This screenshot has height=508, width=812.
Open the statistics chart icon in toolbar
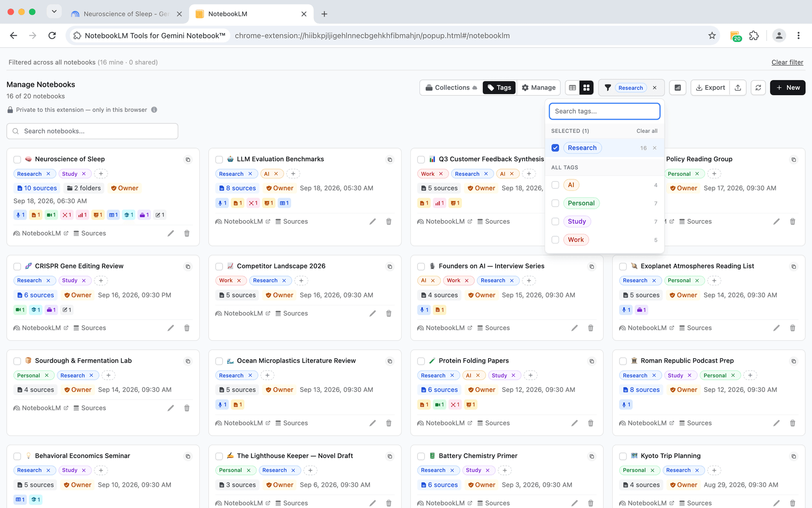[x=678, y=88]
